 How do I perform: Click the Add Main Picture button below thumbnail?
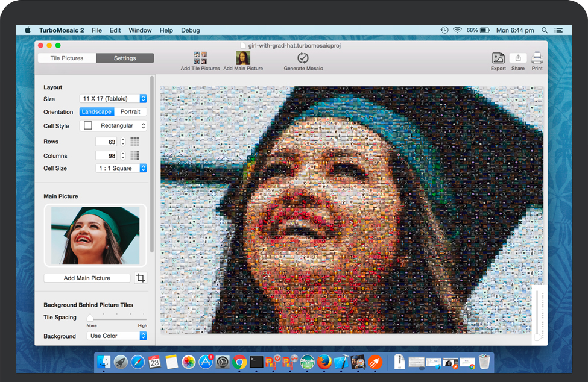pos(87,278)
